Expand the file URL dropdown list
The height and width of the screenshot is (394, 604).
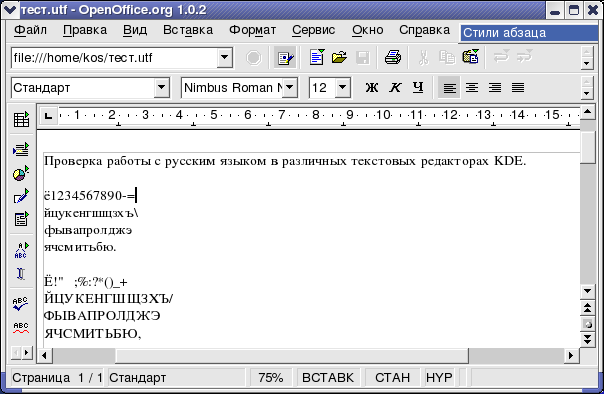pyautogui.click(x=225, y=58)
